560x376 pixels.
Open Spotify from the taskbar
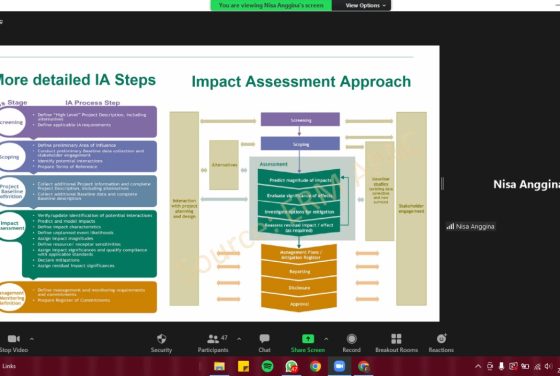268,366
